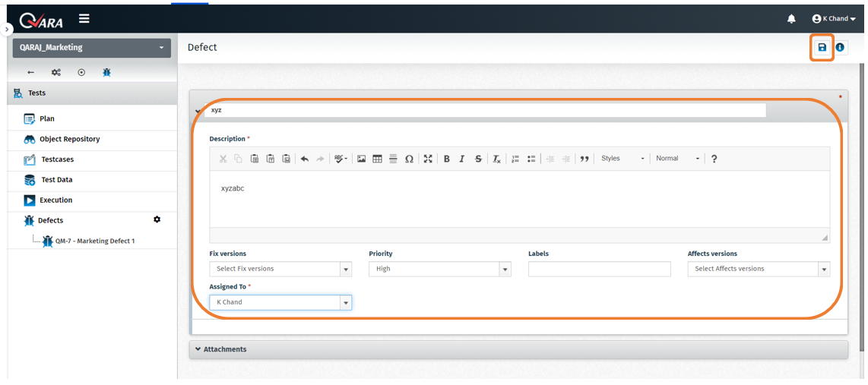Open the Assigned To dropdown
This screenshot has width=868, height=385.
click(x=280, y=302)
